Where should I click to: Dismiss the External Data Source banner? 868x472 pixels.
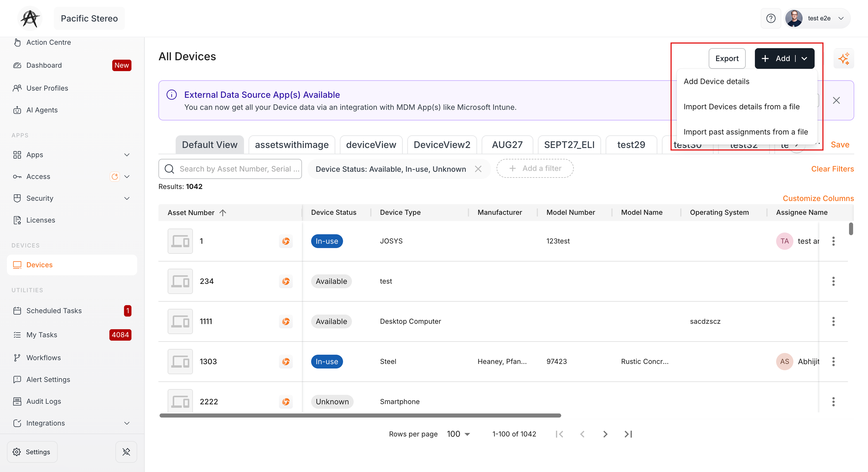pyautogui.click(x=836, y=100)
